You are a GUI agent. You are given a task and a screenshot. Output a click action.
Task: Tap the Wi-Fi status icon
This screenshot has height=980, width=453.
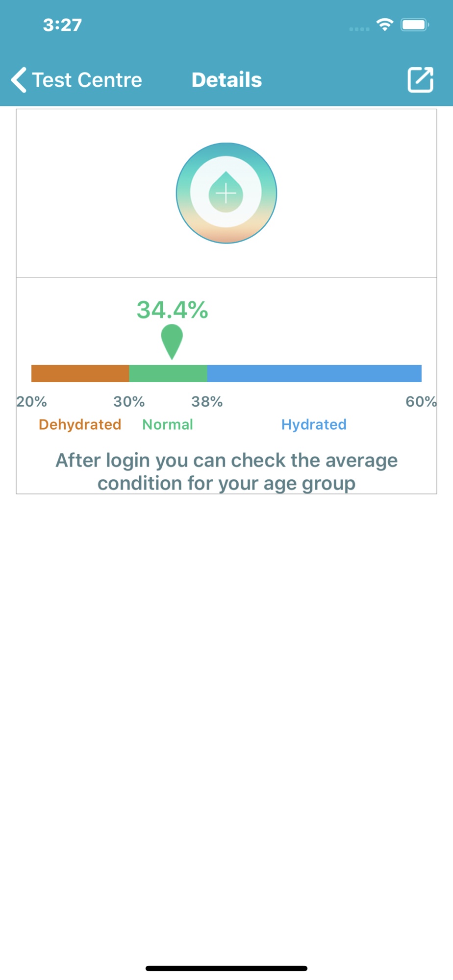[x=385, y=24]
